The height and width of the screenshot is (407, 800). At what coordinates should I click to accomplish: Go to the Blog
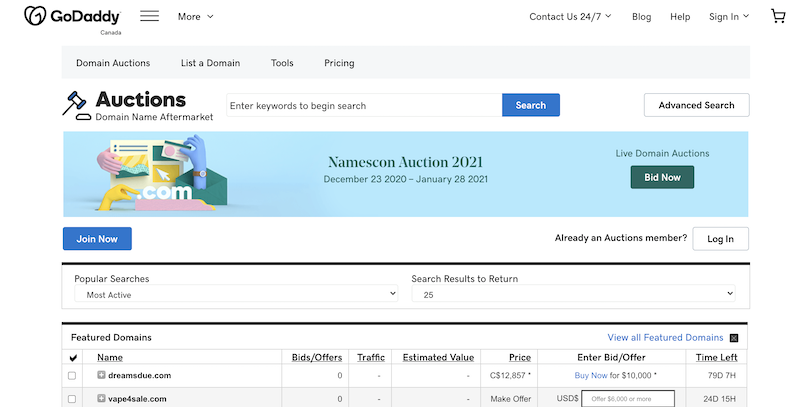click(641, 17)
